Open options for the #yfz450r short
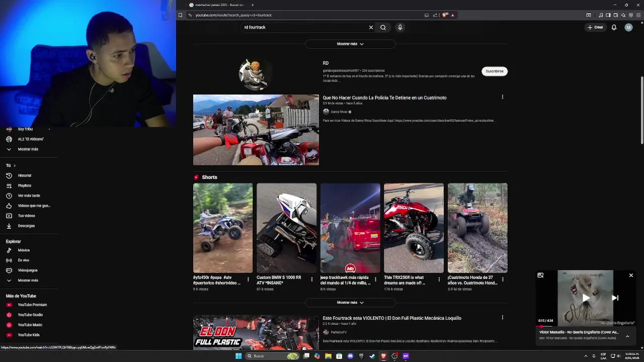The width and height of the screenshot is (644, 362). [248, 280]
